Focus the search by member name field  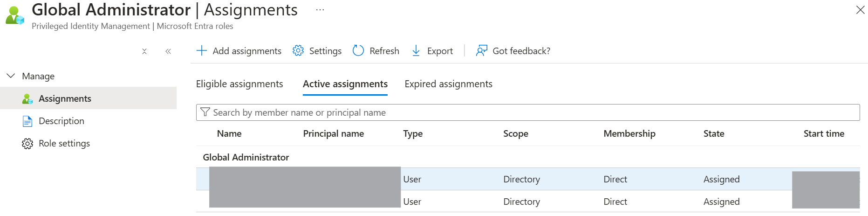[x=528, y=112]
